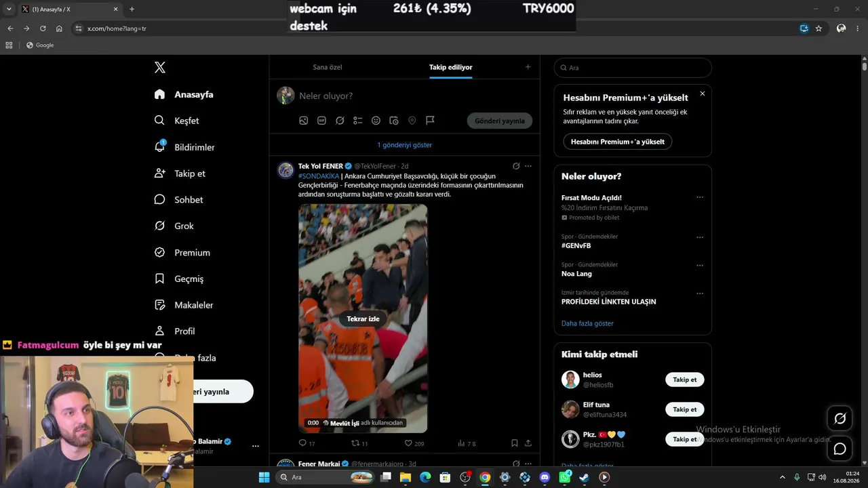Open the Windows Start menu
Screen dimensions: 868x488
pyautogui.click(x=264, y=477)
